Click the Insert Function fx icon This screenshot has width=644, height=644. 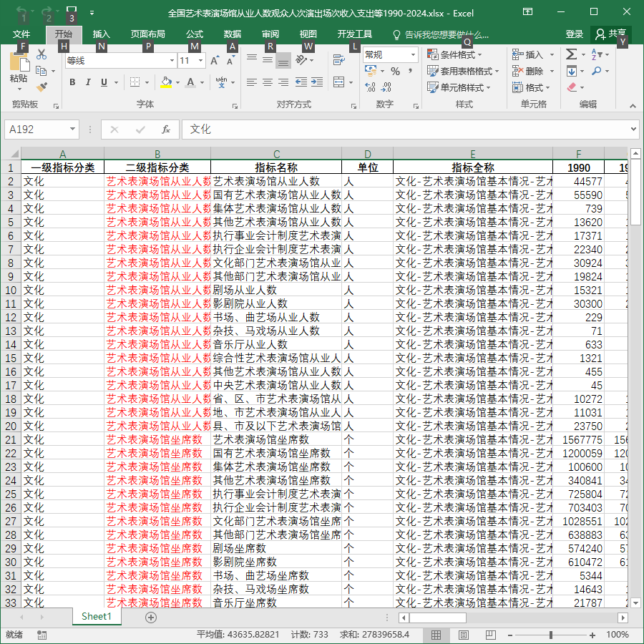click(165, 130)
